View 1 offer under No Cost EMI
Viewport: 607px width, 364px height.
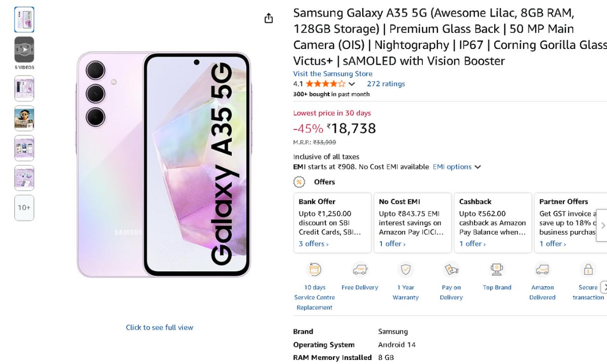point(392,244)
